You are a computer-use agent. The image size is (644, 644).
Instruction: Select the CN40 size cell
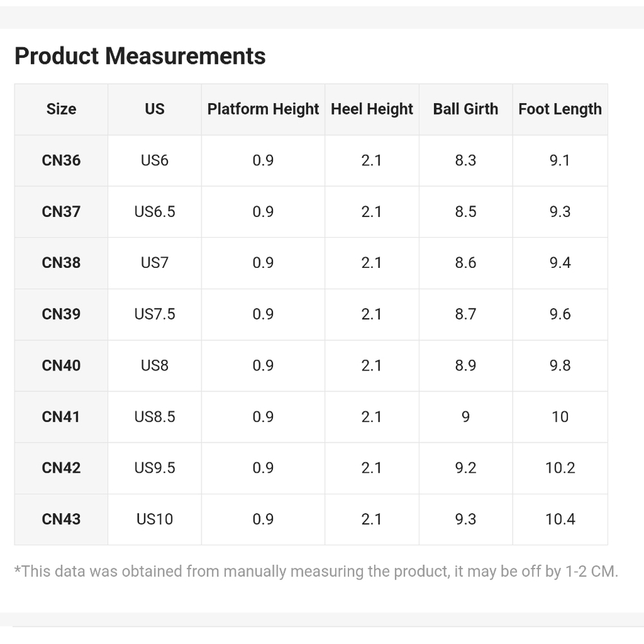tap(61, 366)
